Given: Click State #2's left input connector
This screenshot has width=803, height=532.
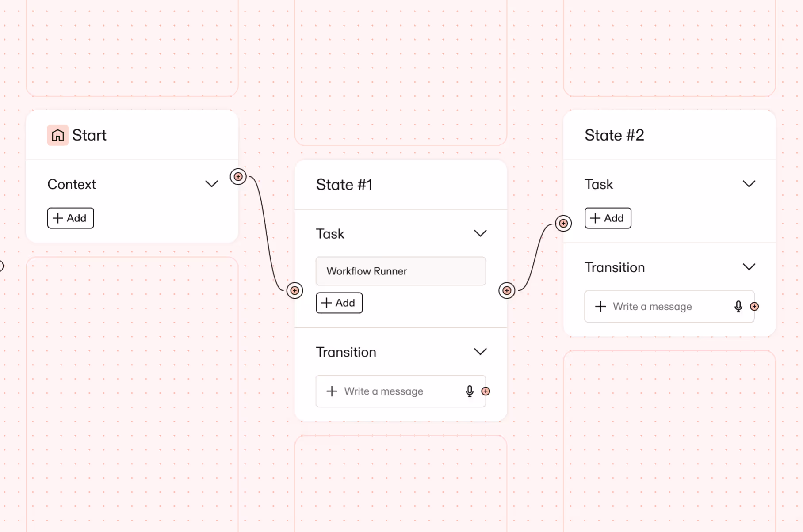Looking at the screenshot, I should pyautogui.click(x=563, y=224).
